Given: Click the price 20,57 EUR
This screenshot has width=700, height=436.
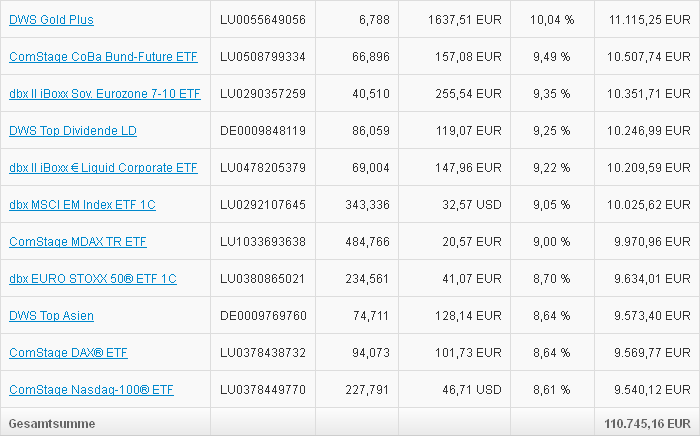Looking at the screenshot, I should (472, 242).
